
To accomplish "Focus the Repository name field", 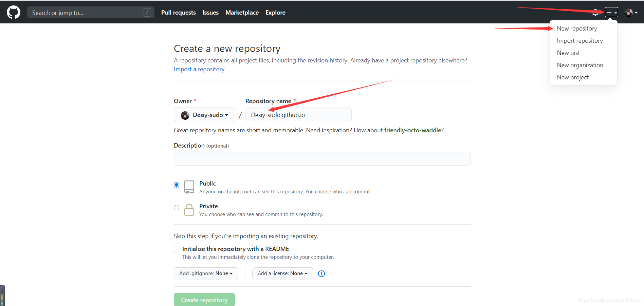I will (298, 115).
